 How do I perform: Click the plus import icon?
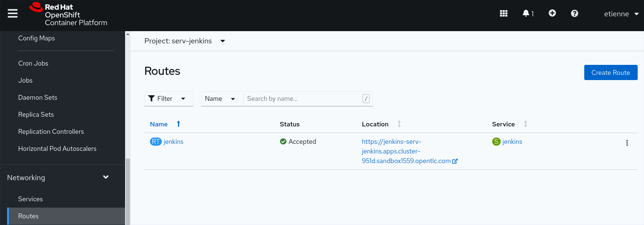point(552,13)
